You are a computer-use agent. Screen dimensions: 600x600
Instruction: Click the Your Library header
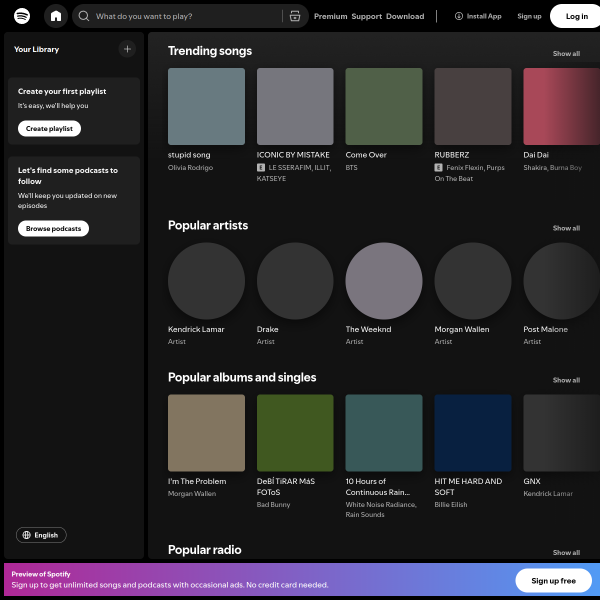click(36, 49)
